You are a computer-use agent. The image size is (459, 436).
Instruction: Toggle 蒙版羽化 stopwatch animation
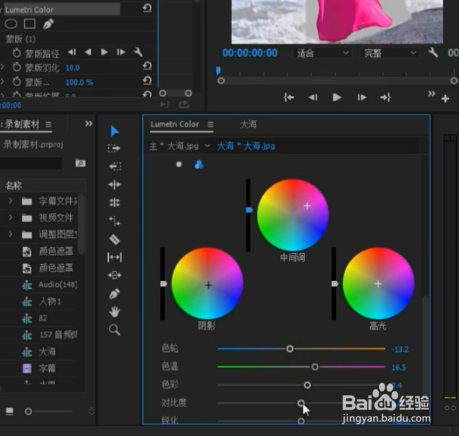(x=16, y=67)
